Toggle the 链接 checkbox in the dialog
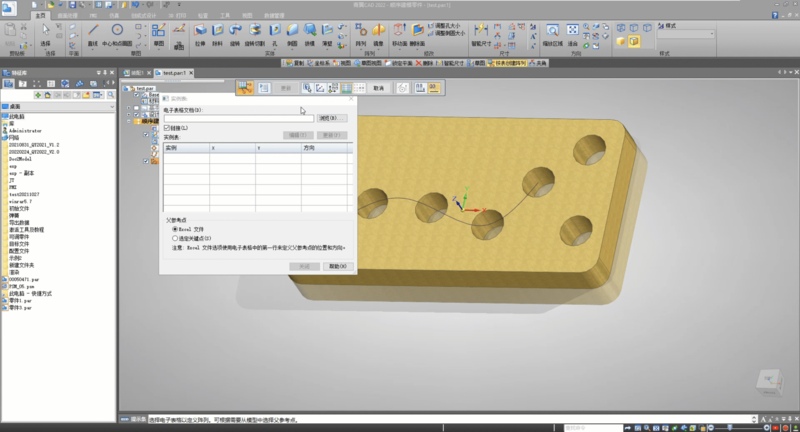The width and height of the screenshot is (800, 432). click(x=167, y=129)
